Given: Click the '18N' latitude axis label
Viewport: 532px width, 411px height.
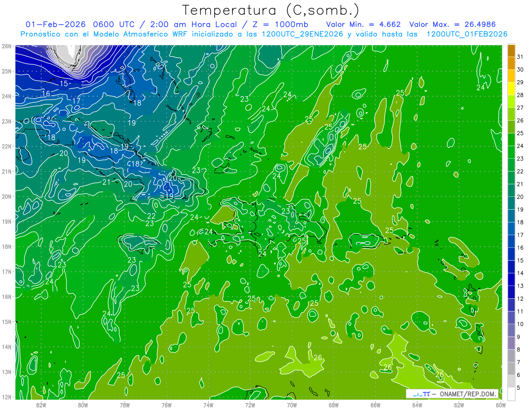Looking at the screenshot, I should click(6, 247).
